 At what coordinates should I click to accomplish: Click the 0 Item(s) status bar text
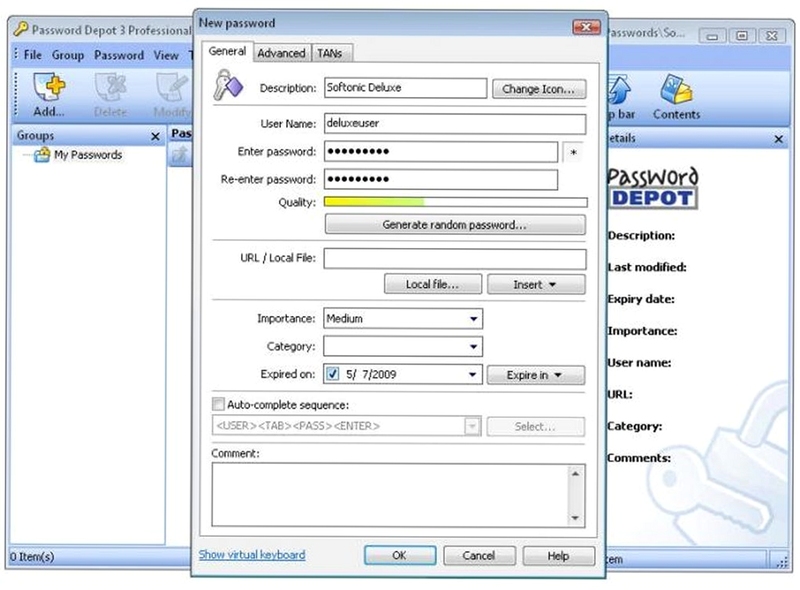(32, 556)
